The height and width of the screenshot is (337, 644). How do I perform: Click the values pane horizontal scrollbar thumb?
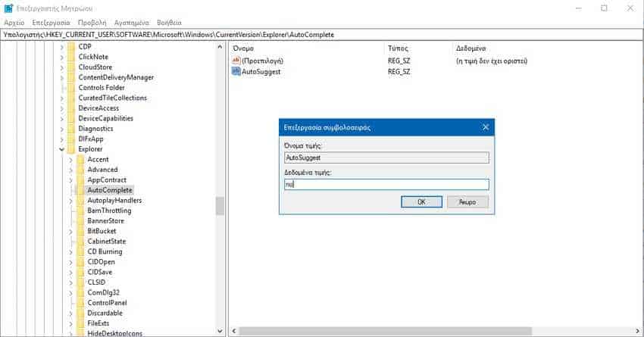(x=385, y=331)
